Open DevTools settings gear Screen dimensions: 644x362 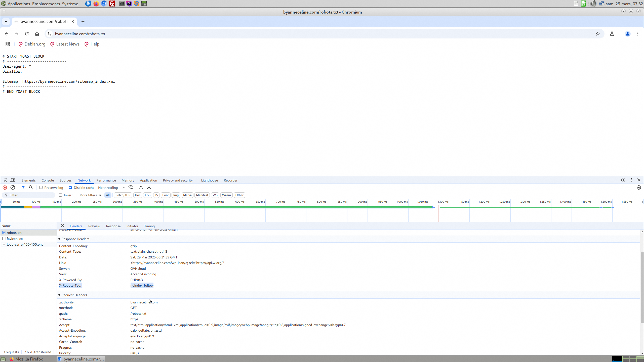tap(623, 180)
